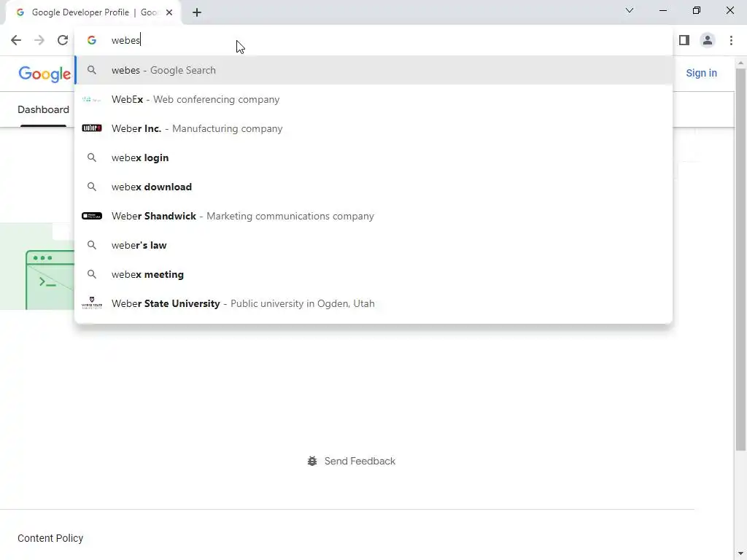Click the terminal window illustration
The height and width of the screenshot is (560, 747).
click(x=50, y=280)
